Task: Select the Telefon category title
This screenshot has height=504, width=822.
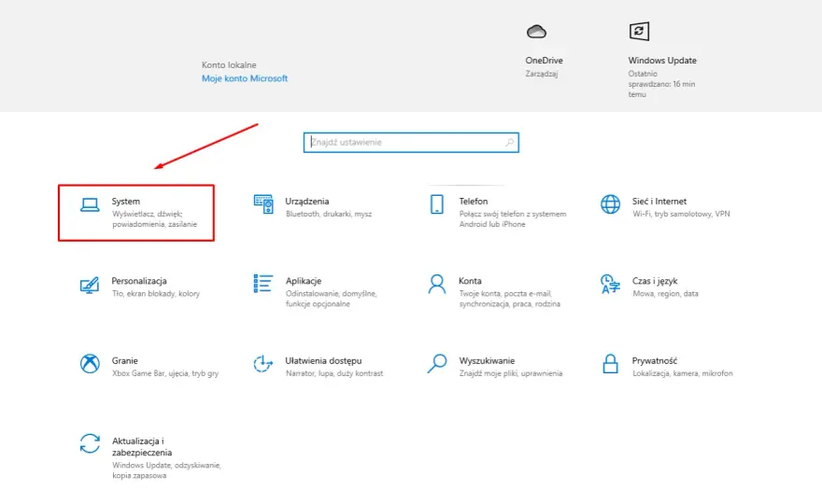Action: [x=474, y=202]
